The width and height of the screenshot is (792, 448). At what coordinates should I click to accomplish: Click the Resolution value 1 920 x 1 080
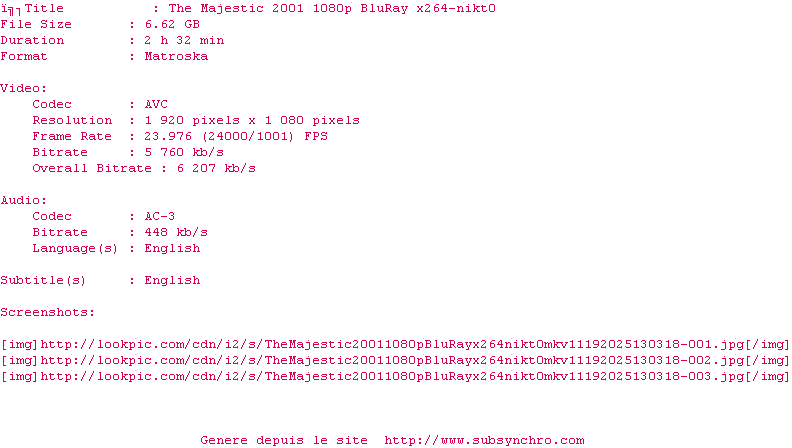[252, 121]
